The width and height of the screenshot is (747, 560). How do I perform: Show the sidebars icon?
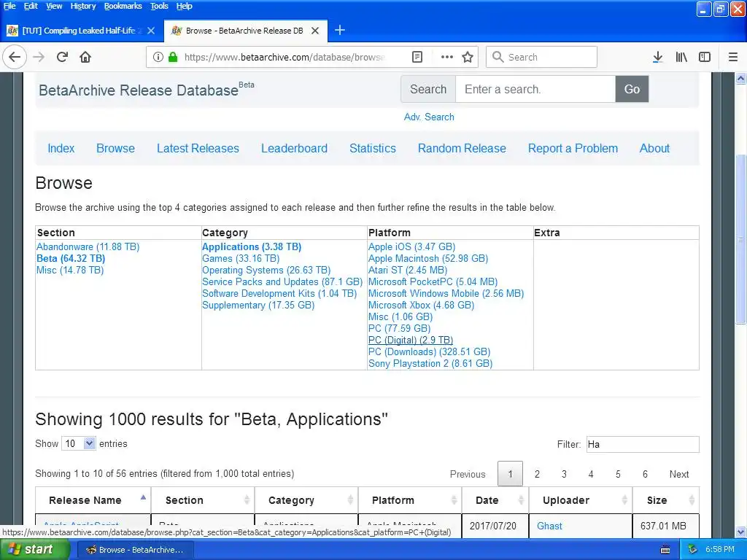coord(705,57)
